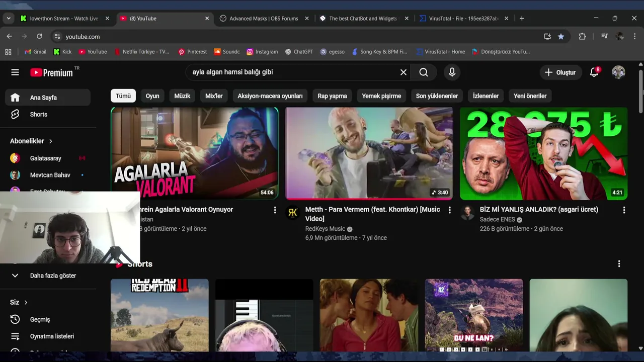Image resolution: width=644 pixels, height=362 pixels.
Task: Play the 28.075 ₺ asgari ücret thumbnail
Action: 544,153
